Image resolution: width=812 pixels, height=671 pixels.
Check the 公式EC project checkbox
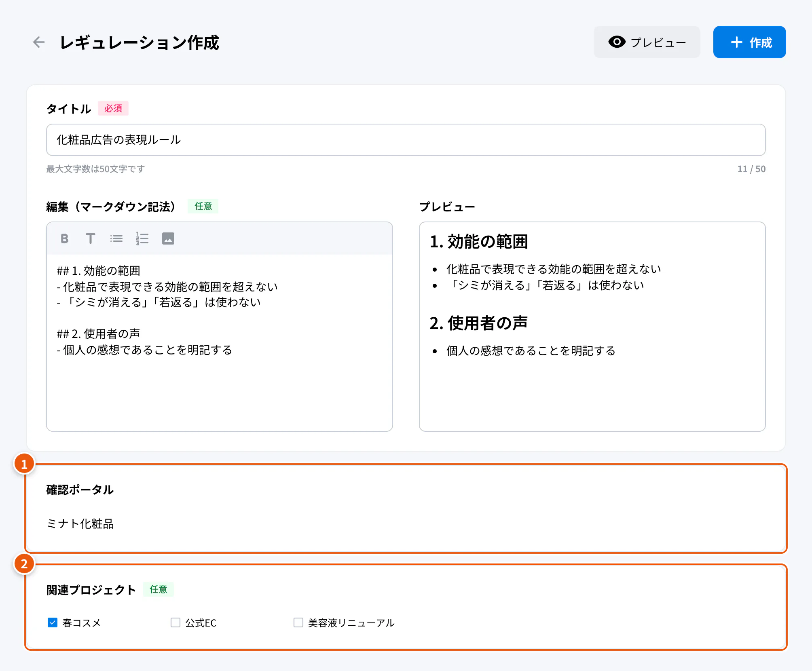(176, 622)
